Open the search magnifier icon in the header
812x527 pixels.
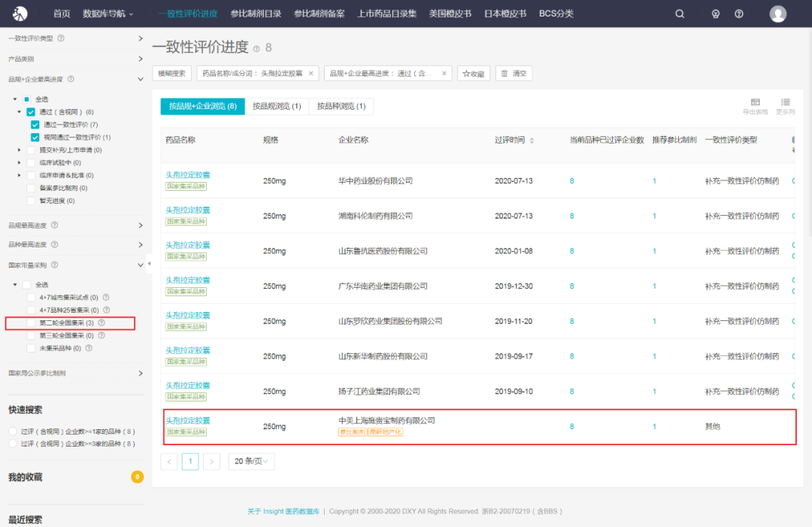tap(680, 14)
